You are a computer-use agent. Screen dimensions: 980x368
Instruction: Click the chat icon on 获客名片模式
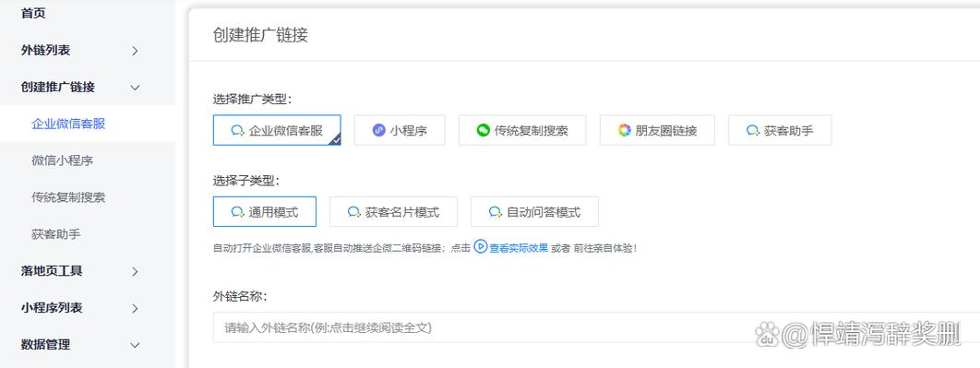[354, 212]
